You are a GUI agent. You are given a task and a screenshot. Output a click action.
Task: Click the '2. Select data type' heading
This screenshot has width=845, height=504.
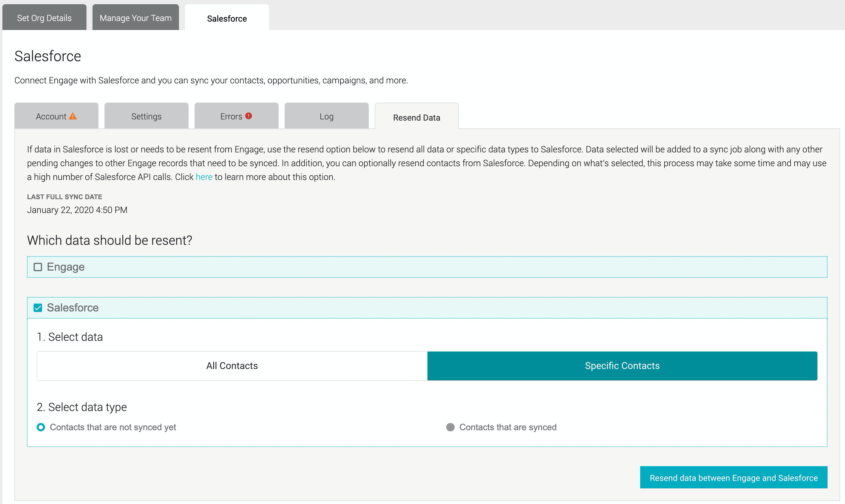[x=82, y=407]
